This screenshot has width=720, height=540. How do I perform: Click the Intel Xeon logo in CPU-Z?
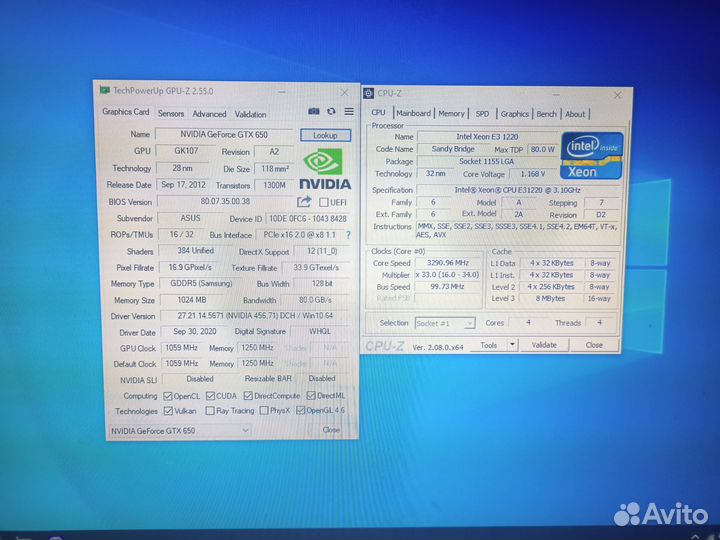[591, 155]
